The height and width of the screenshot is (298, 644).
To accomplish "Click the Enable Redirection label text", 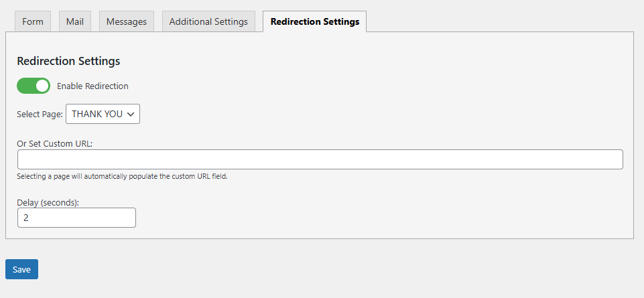I will tap(92, 86).
